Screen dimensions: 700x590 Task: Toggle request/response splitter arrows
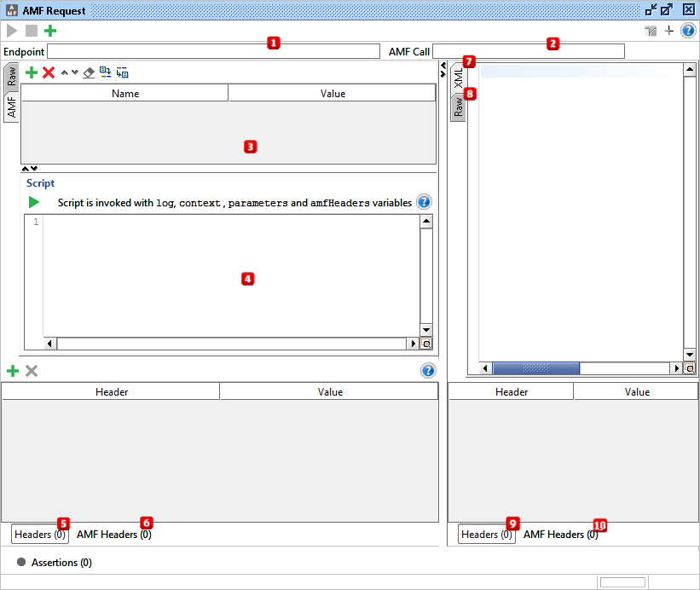(443, 70)
